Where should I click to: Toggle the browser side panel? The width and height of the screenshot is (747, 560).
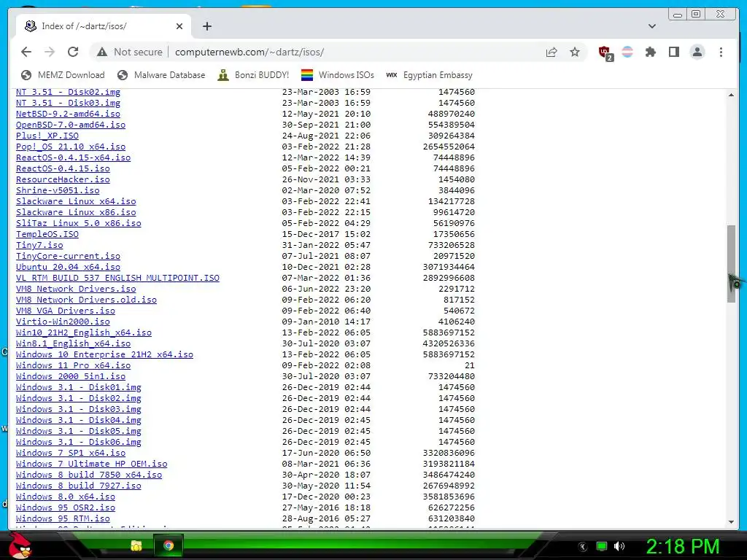[x=673, y=52]
